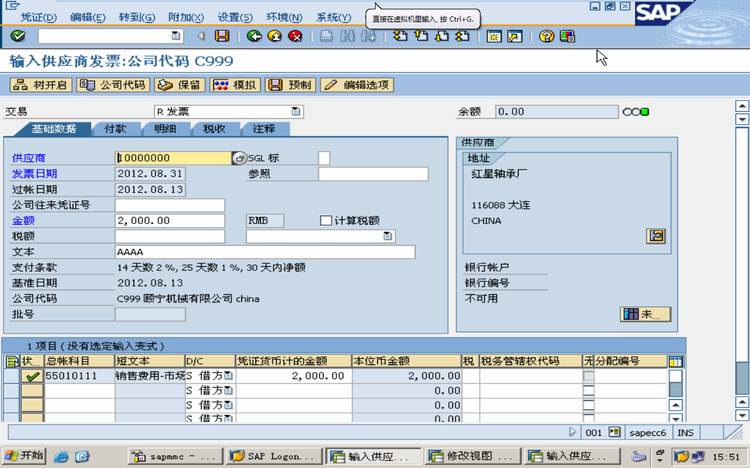Open the 设置(S) menu

click(235, 17)
